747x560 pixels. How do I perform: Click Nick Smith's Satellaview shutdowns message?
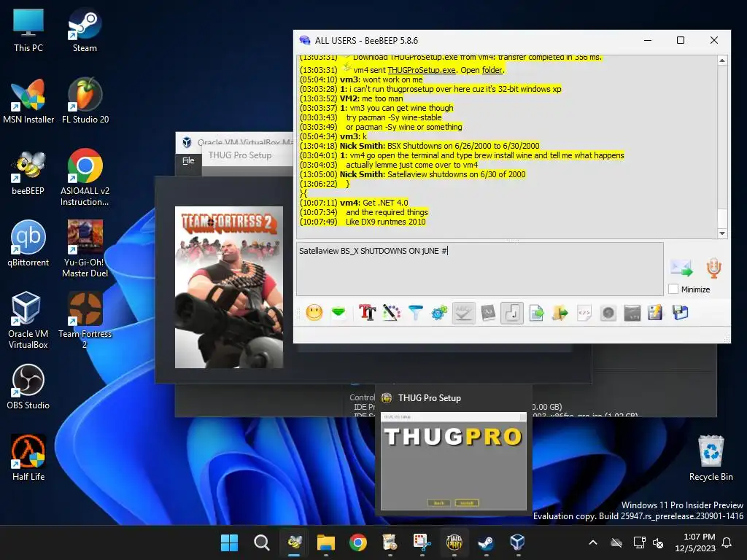(413, 174)
